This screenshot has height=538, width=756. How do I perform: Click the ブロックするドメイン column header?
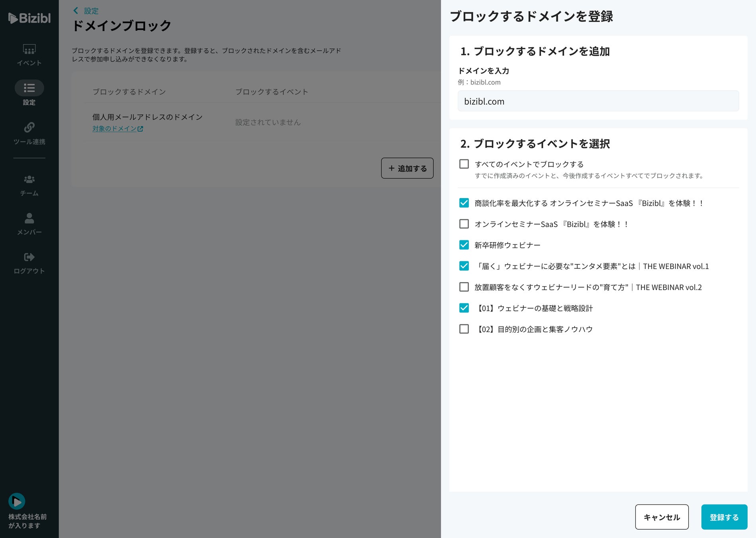129,92
